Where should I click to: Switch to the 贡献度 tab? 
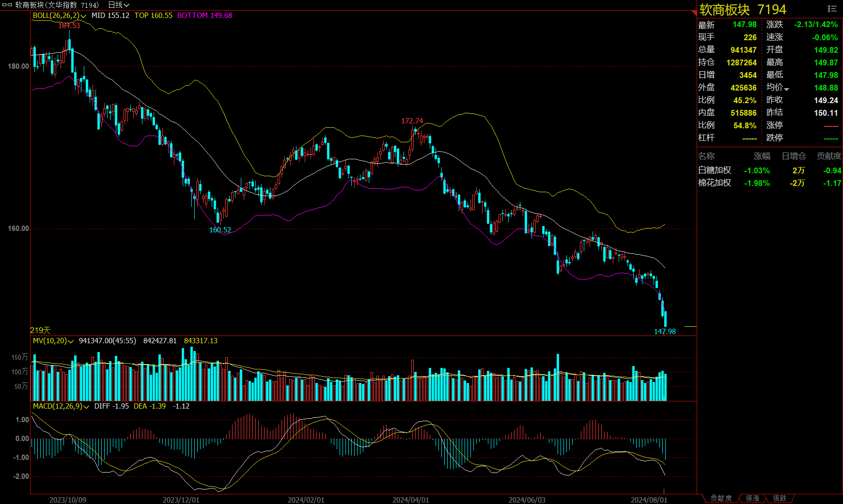[721, 498]
